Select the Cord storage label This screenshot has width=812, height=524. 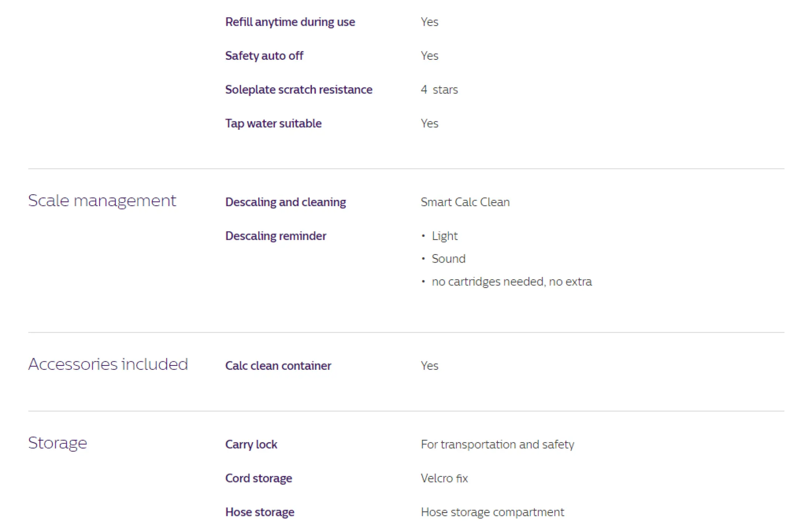[258, 478]
